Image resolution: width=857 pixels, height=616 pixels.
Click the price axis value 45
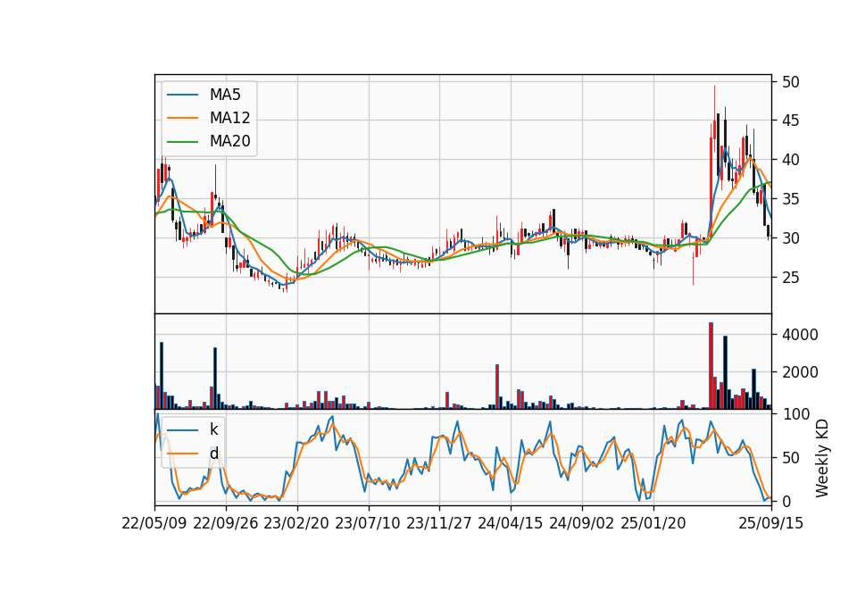tap(790, 121)
